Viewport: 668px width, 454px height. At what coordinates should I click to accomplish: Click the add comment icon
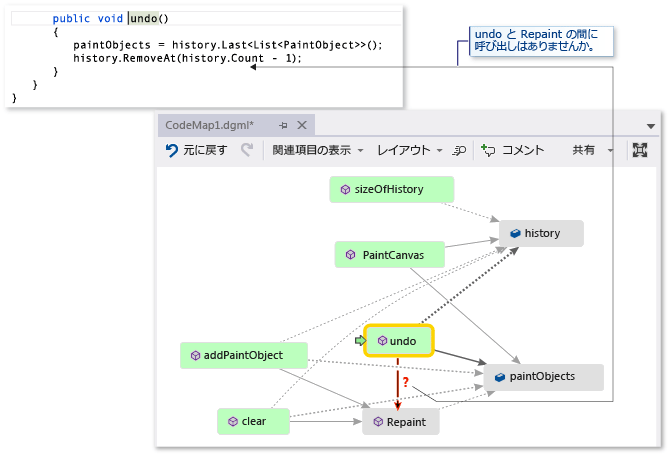click(x=488, y=150)
